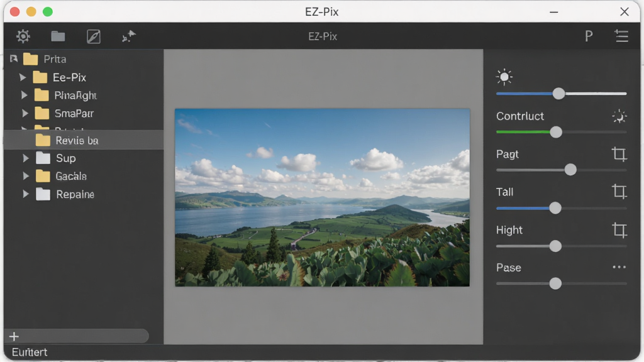Viewport: 644px width, 362px height.
Task: Expand the Sup folder arrow
Action: [26, 158]
